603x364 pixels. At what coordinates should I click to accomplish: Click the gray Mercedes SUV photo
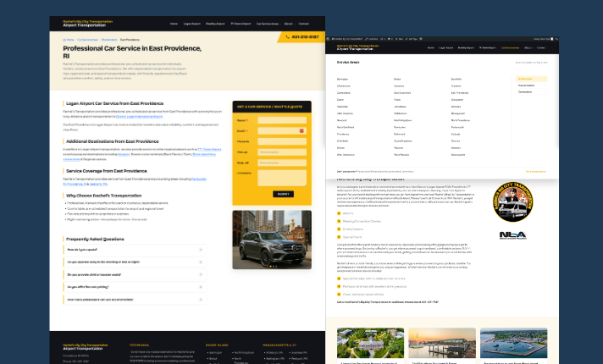coord(272,240)
